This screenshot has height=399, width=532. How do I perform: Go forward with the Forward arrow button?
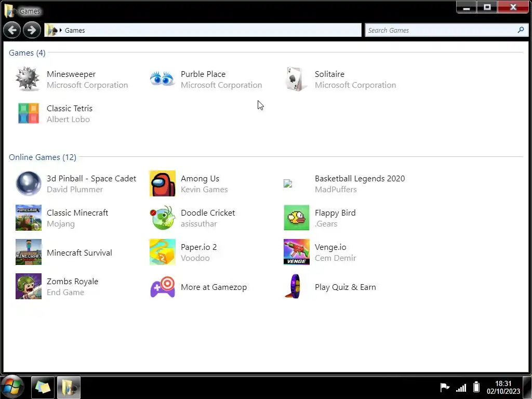32,30
